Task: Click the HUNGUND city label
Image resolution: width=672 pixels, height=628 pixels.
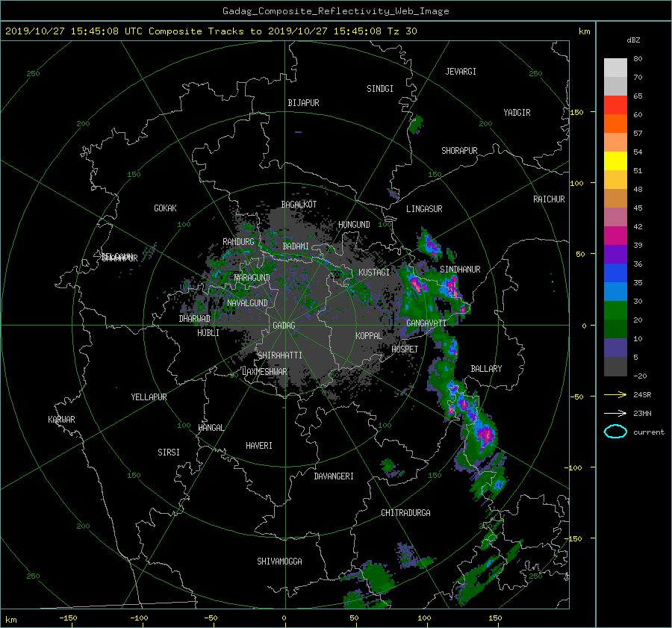Action: (354, 225)
